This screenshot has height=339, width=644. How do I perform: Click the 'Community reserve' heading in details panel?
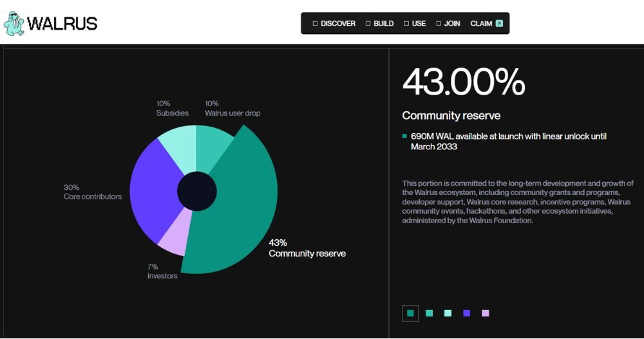pos(451,116)
